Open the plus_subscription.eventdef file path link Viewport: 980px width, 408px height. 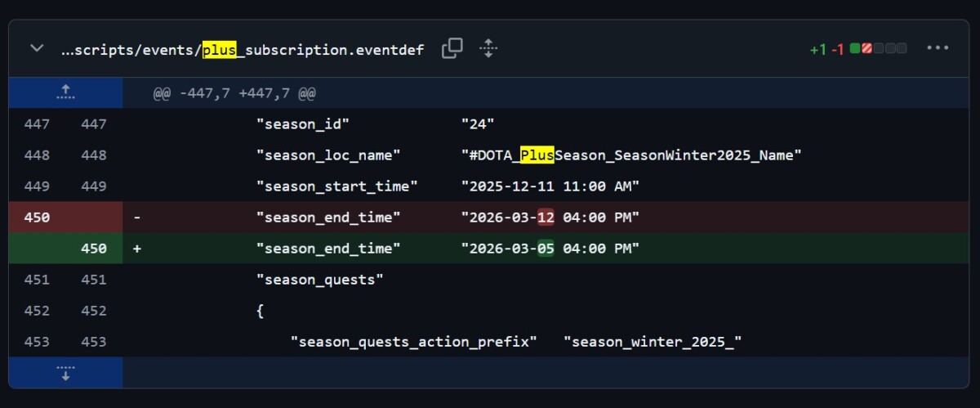[243, 50]
